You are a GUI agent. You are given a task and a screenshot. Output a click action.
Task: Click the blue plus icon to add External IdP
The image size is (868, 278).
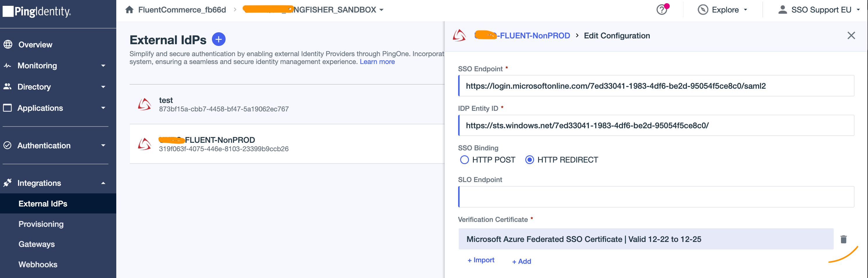[x=218, y=40]
